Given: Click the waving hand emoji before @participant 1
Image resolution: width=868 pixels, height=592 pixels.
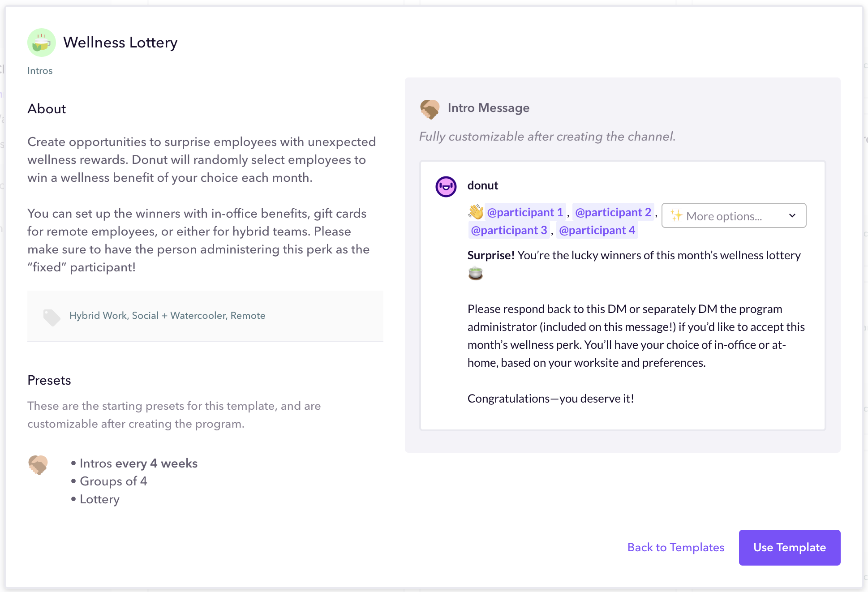Looking at the screenshot, I should (476, 212).
